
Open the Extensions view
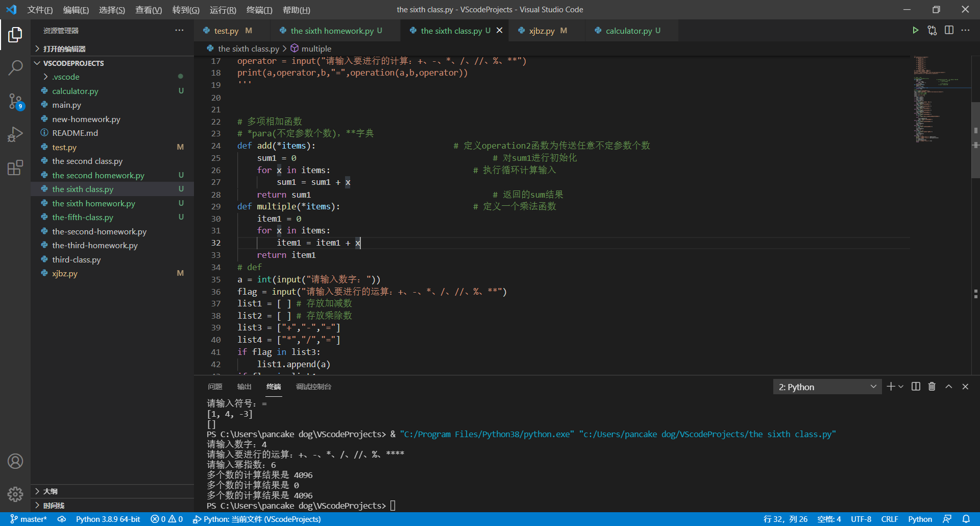(x=15, y=168)
